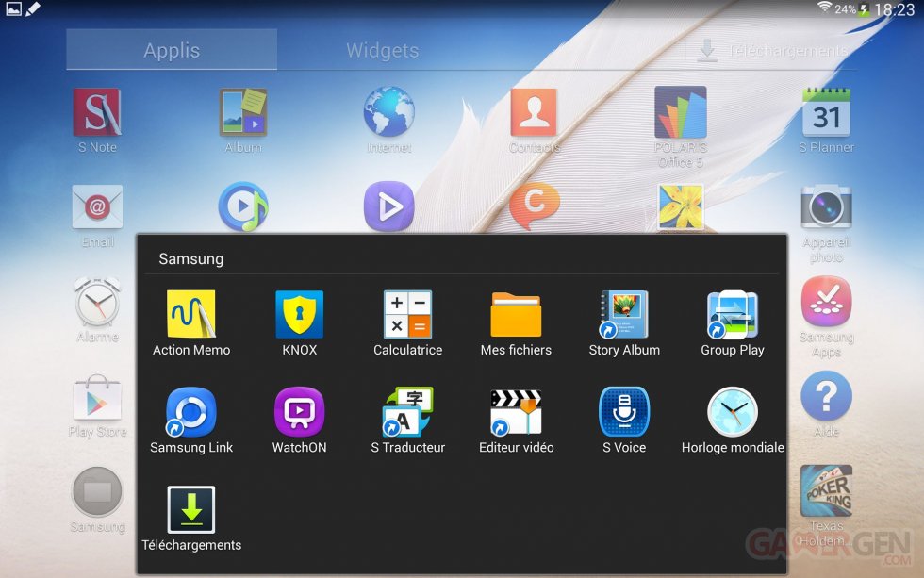
Task: Open the Calculatrice app
Action: click(407, 316)
